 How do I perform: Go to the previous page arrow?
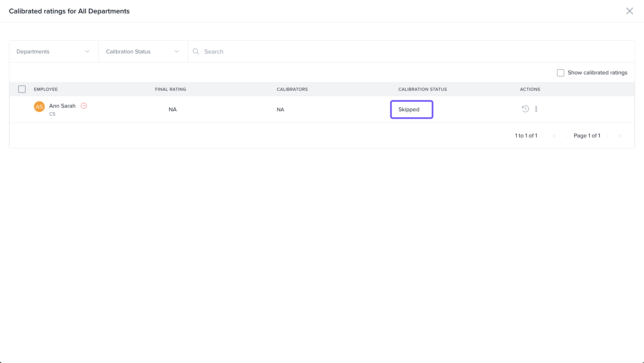point(566,136)
